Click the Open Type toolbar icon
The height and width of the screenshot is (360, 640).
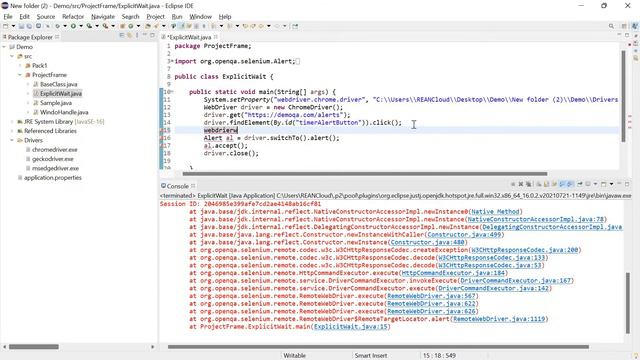pos(148,26)
